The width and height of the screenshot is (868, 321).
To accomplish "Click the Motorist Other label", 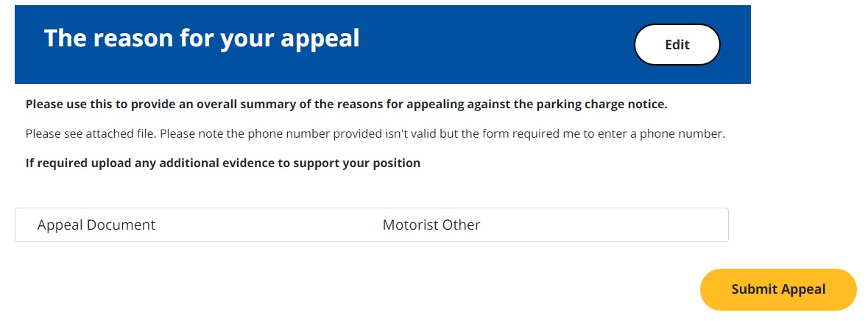I will 431,225.
